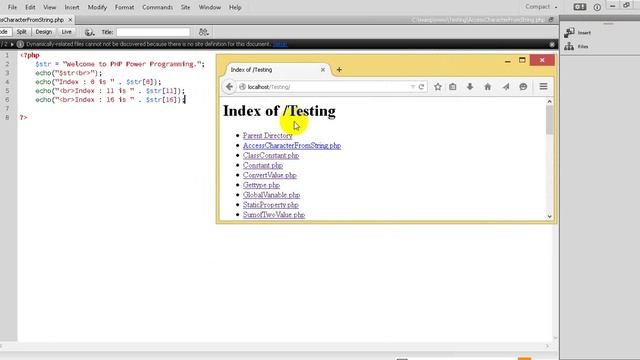Close the AccessCharacterFromString.php document tab
Viewport: 640px width, 360px height.
[70, 20]
